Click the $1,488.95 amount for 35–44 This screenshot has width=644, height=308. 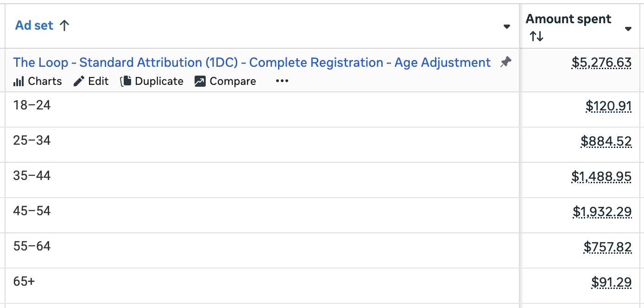point(601,177)
